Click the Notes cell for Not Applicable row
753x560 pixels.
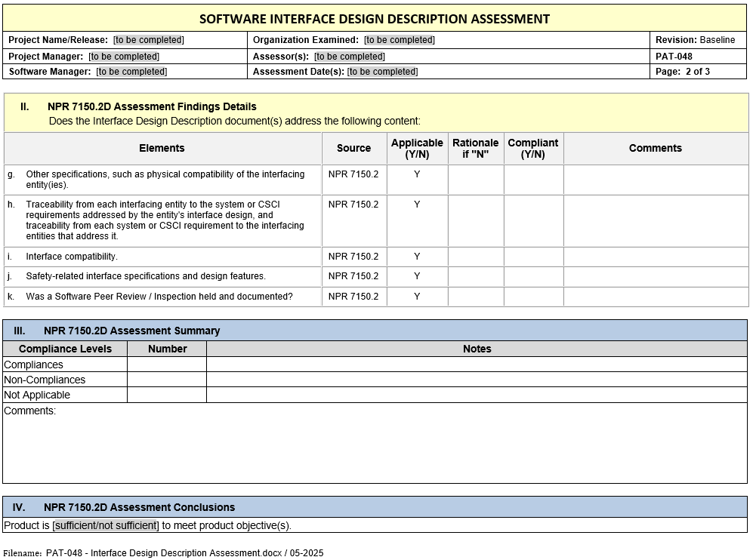pos(477,395)
